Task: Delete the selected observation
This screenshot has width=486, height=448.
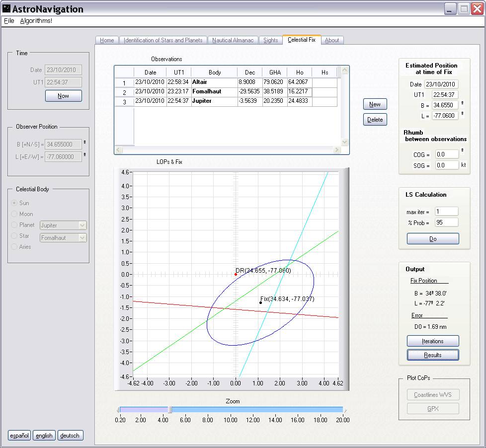Action: pyautogui.click(x=375, y=120)
